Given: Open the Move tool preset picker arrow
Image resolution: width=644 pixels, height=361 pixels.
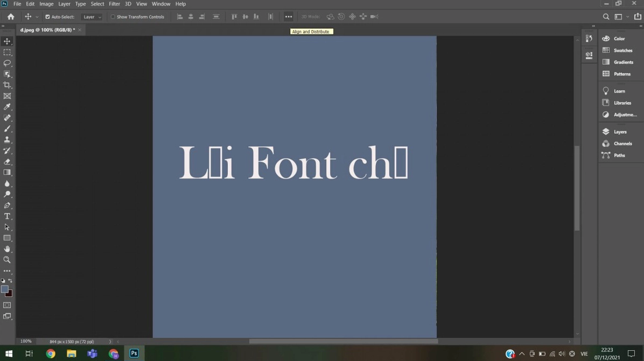Looking at the screenshot, I should 37,17.
